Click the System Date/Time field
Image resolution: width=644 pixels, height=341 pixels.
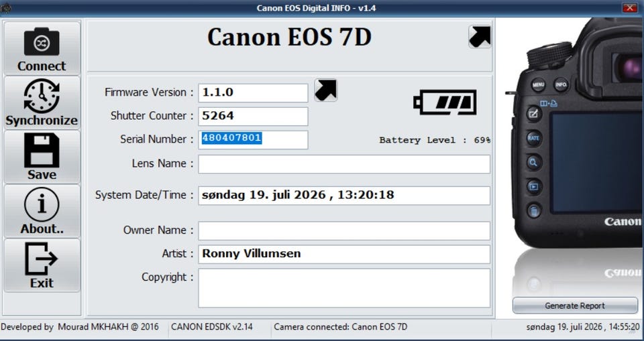(344, 196)
